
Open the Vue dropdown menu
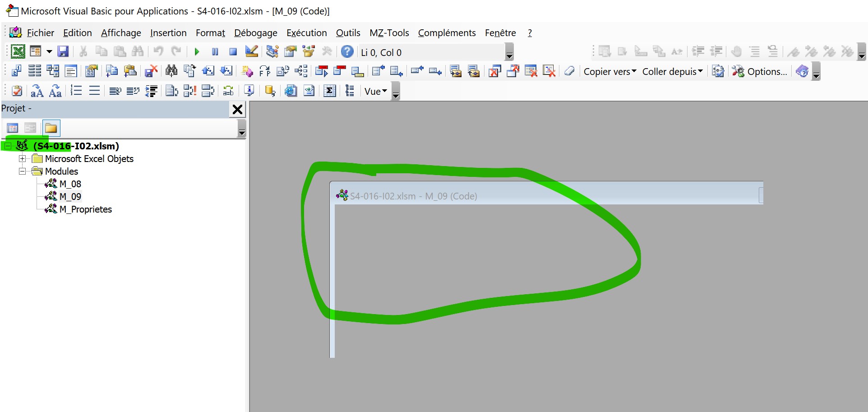(x=375, y=91)
